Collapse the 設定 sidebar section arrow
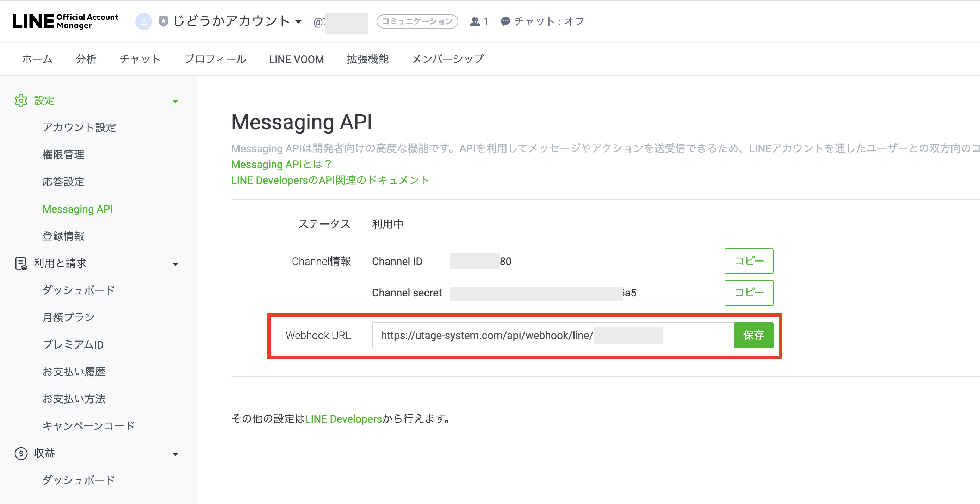The width and height of the screenshot is (980, 504). pos(175,101)
